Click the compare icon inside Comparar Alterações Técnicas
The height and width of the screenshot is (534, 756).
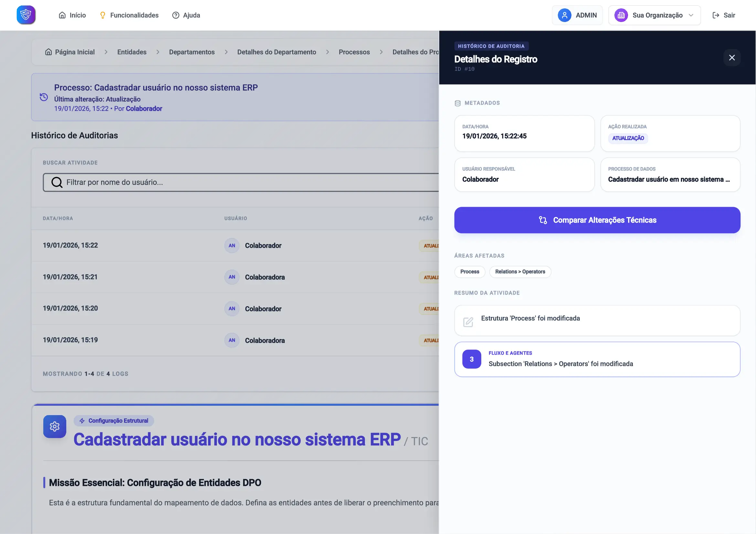click(x=543, y=220)
